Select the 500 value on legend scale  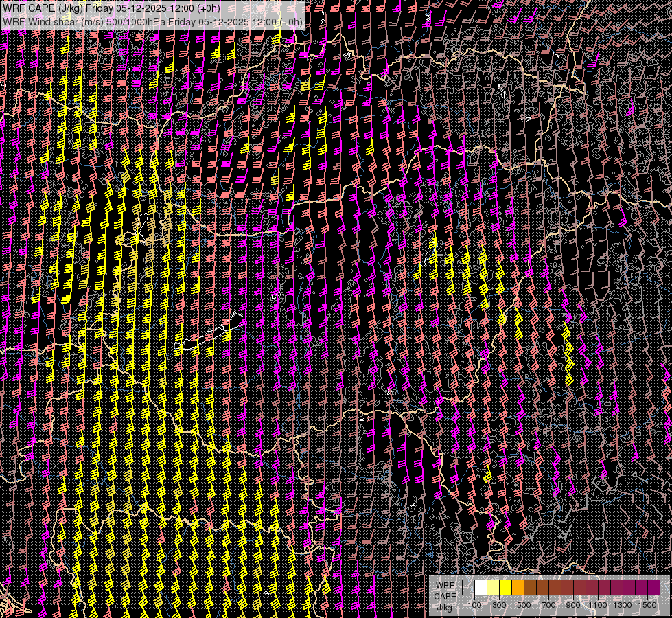pos(524,605)
